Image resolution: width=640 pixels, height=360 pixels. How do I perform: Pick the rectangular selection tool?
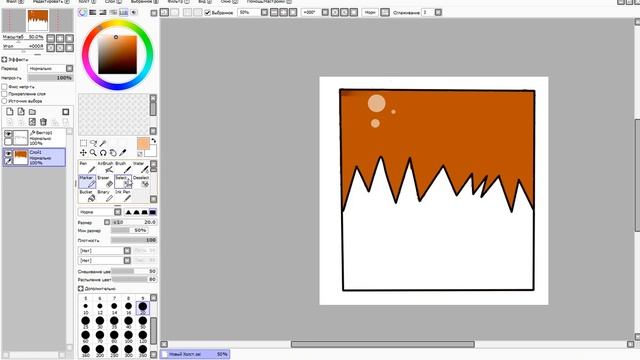83,143
